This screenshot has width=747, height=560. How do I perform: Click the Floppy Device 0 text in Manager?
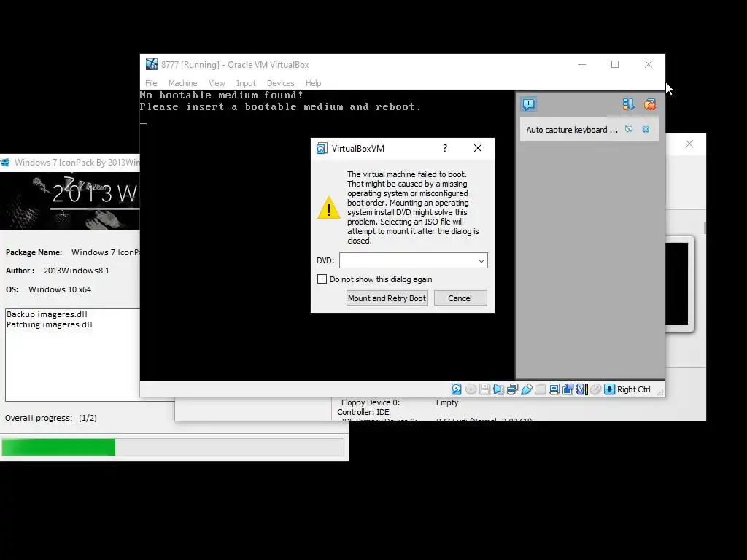coord(370,402)
